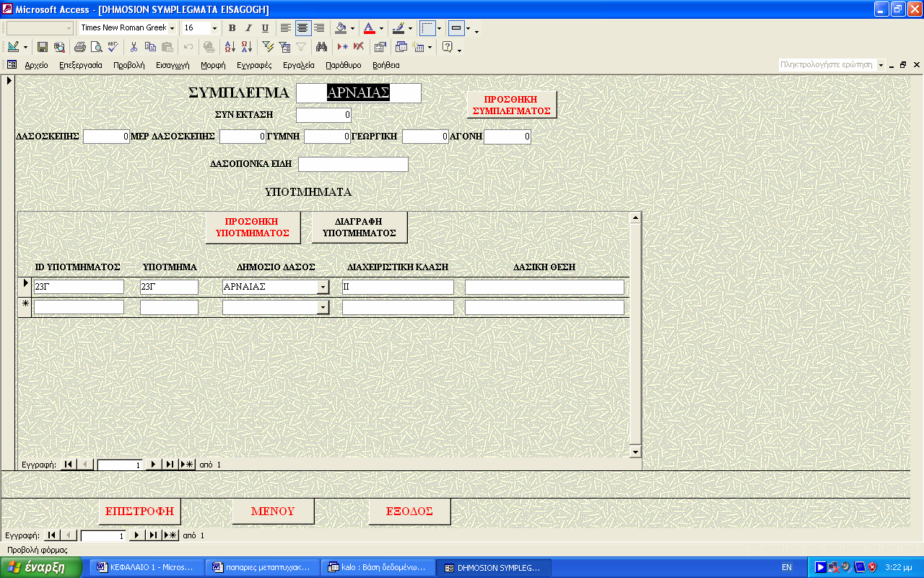Open the font name dropdown
Image resolution: width=924 pixels, height=578 pixels.
pos(172,28)
